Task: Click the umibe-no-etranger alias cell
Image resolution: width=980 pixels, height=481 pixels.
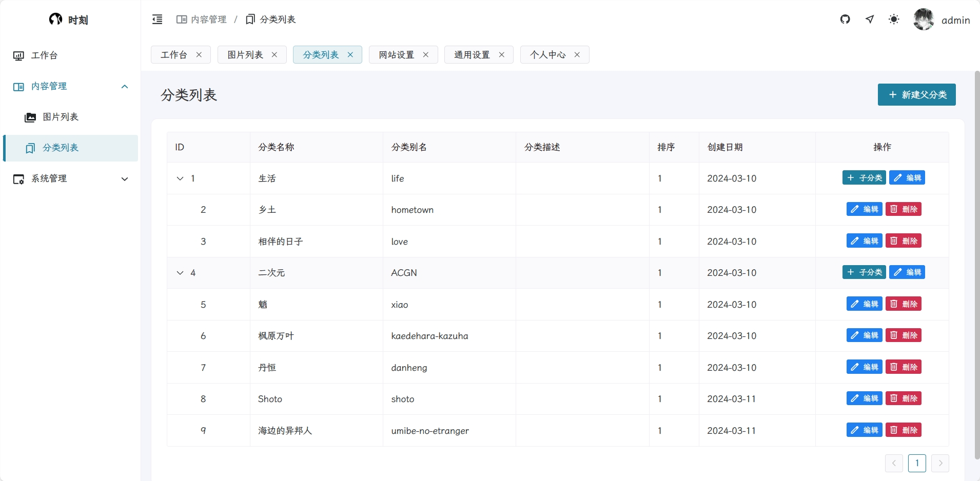Action: pyautogui.click(x=449, y=431)
